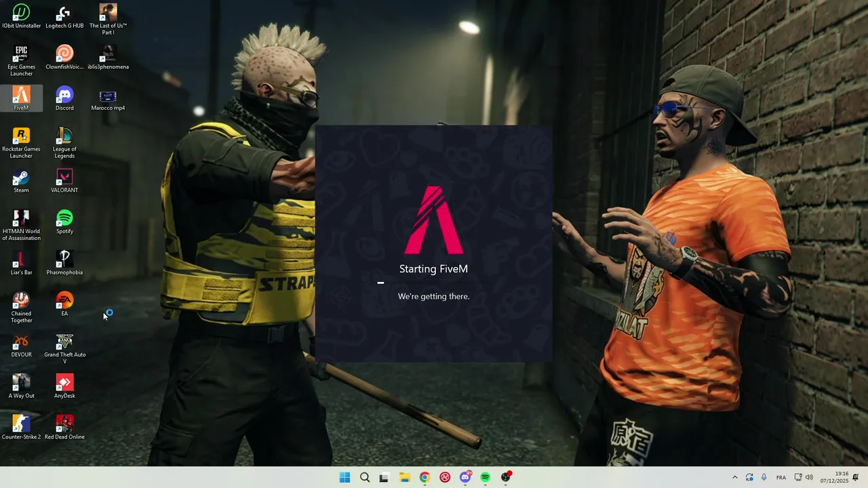
Task: Open the dark taskbar app with red badge
Action: tap(506, 477)
